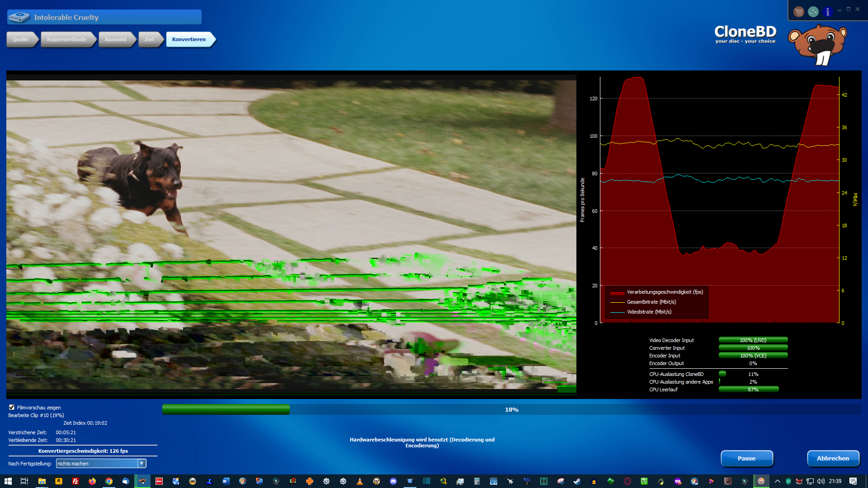Open FileZilla from the taskbar
This screenshot has width=868, height=488.
(75, 481)
